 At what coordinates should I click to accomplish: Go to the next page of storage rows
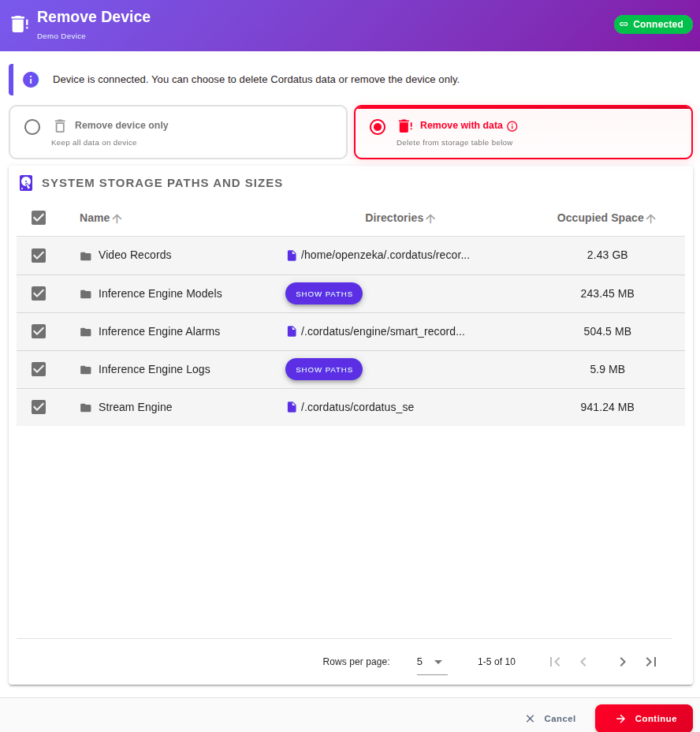coord(623,662)
